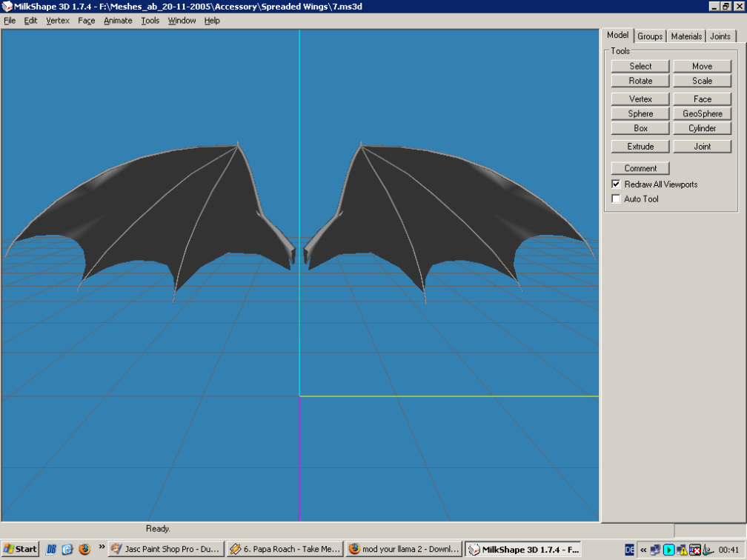This screenshot has height=560, width=747.
Task: Open the Windows Start button
Action: (x=20, y=549)
